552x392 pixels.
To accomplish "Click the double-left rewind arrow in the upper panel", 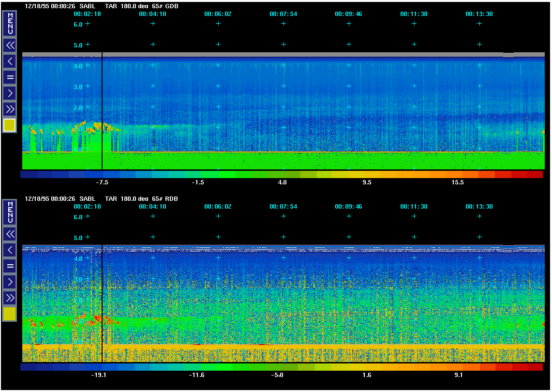I will pos(10,45).
